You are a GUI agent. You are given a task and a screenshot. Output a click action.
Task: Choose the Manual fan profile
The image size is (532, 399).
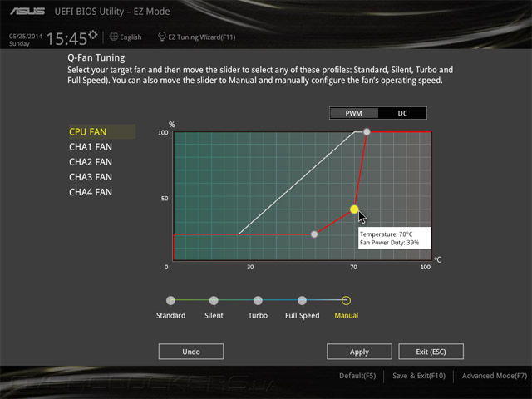[x=346, y=300]
